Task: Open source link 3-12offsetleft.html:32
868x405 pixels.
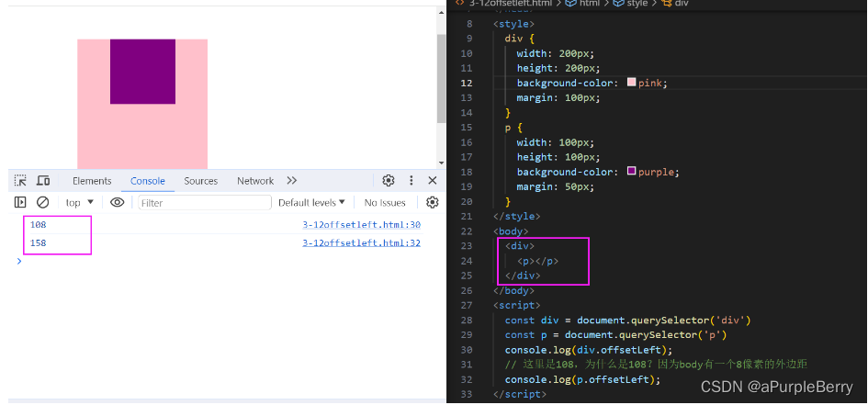Action: coord(362,242)
